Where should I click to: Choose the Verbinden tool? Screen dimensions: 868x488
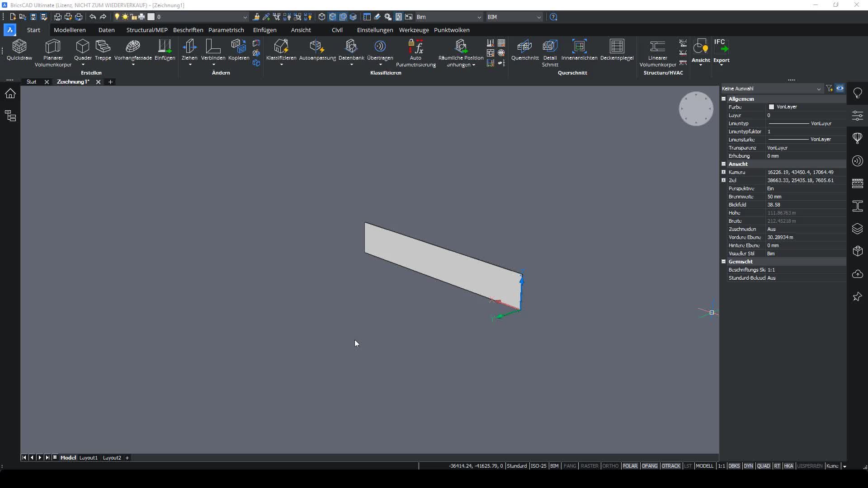pyautogui.click(x=213, y=50)
